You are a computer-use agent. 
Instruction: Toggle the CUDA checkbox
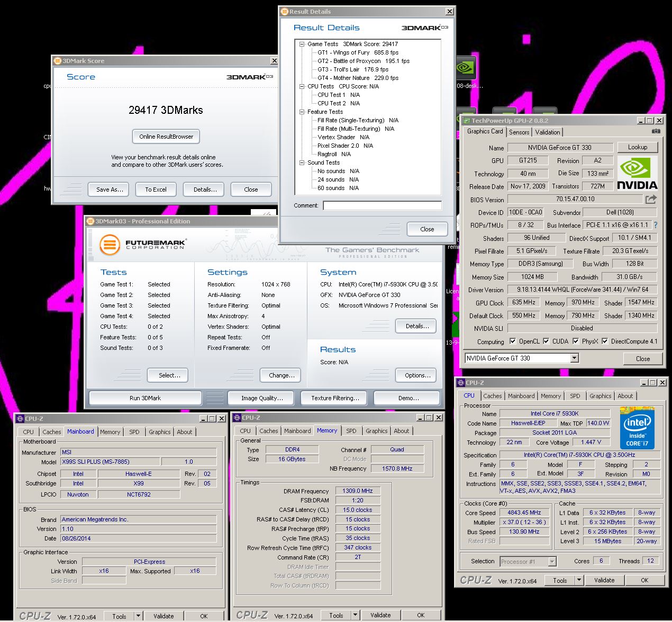coord(546,341)
